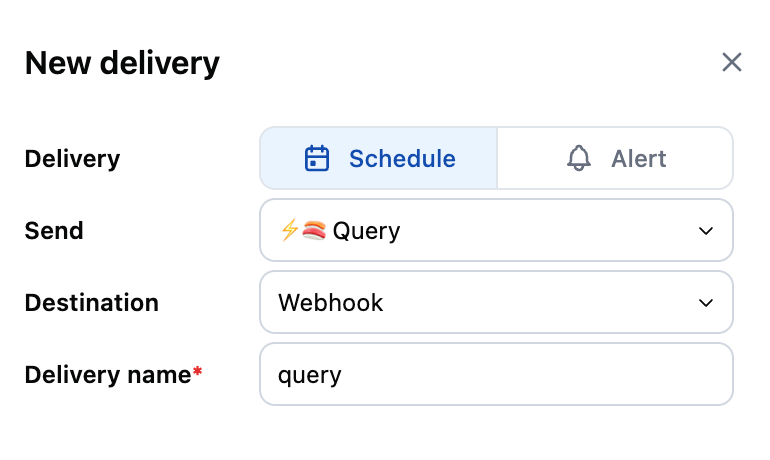Select the Schedule delivery option
The width and height of the screenshot is (770, 460).
[x=379, y=158]
